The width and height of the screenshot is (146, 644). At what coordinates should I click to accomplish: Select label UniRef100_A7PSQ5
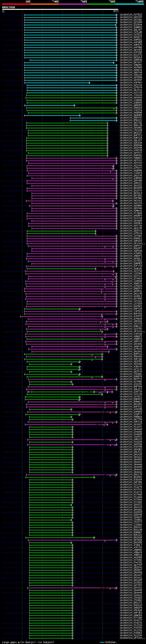pyautogui.click(x=131, y=53)
